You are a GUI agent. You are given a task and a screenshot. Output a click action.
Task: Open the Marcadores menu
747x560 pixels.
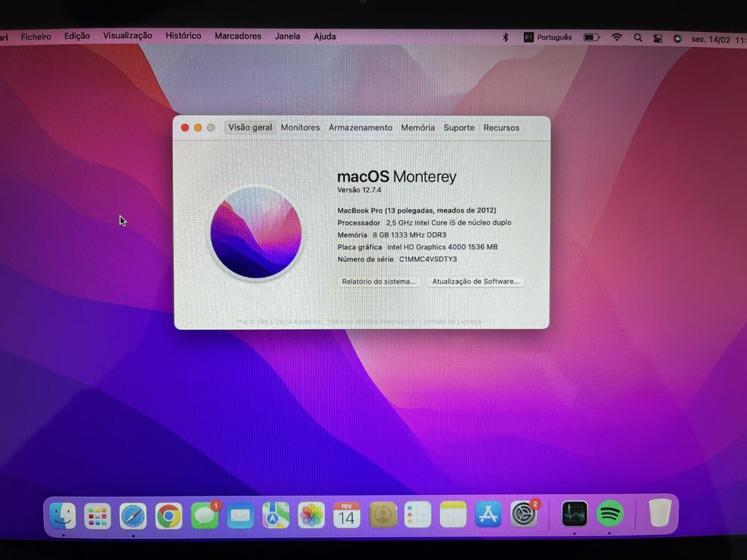(238, 36)
